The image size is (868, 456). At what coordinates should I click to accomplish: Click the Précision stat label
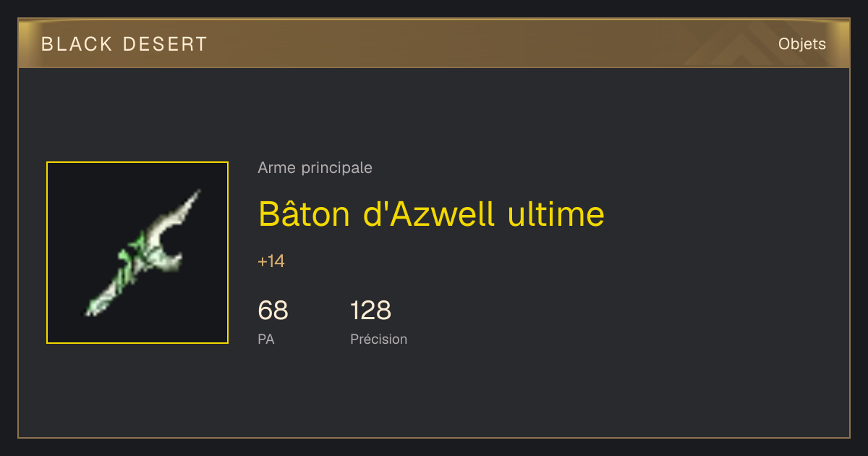point(378,339)
